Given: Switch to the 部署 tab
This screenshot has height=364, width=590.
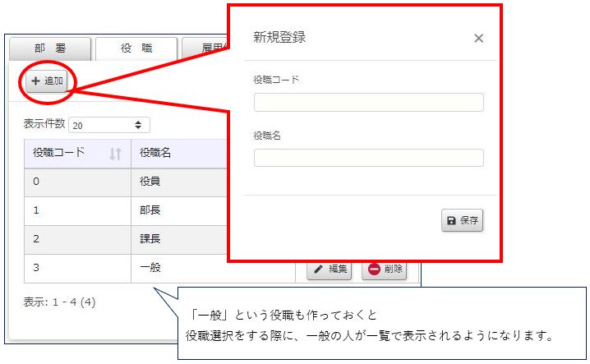Looking at the screenshot, I should coord(49,49).
